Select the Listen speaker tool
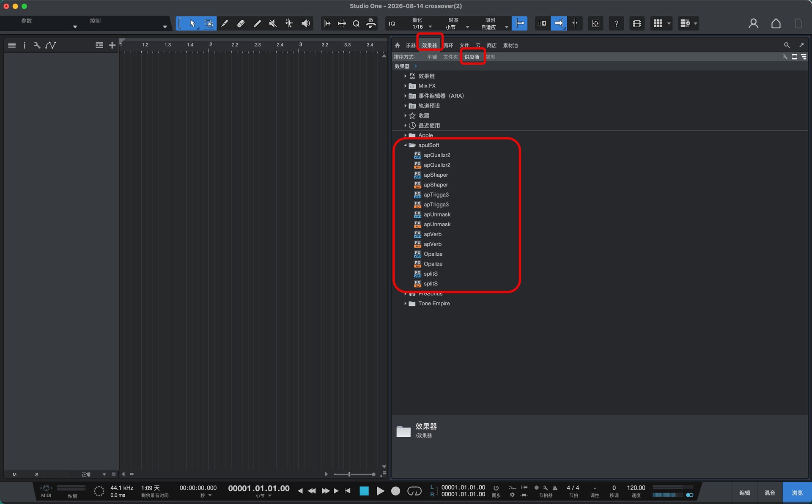812x504 pixels. tap(305, 24)
